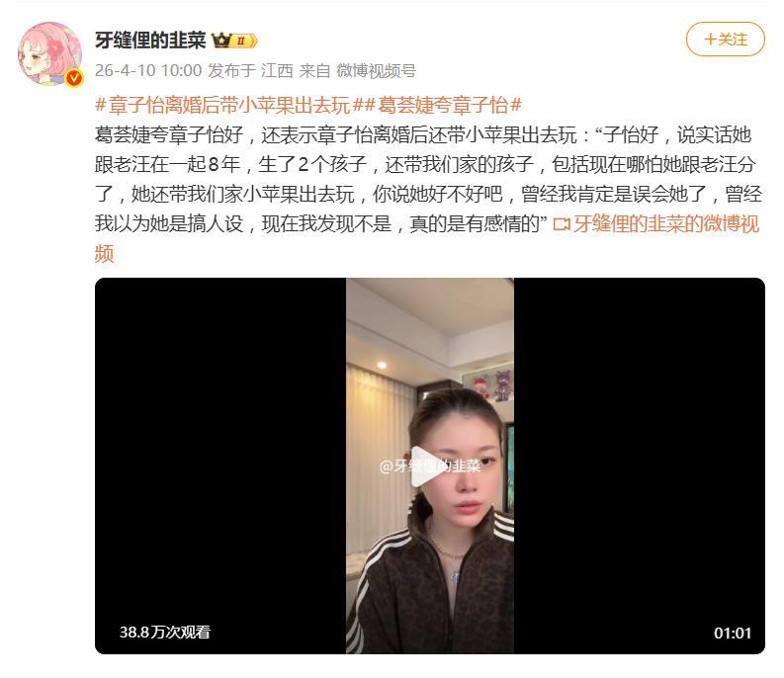Click the crown membership level badge
Screen dimensions: 784x678
pyautogui.click(x=234, y=41)
